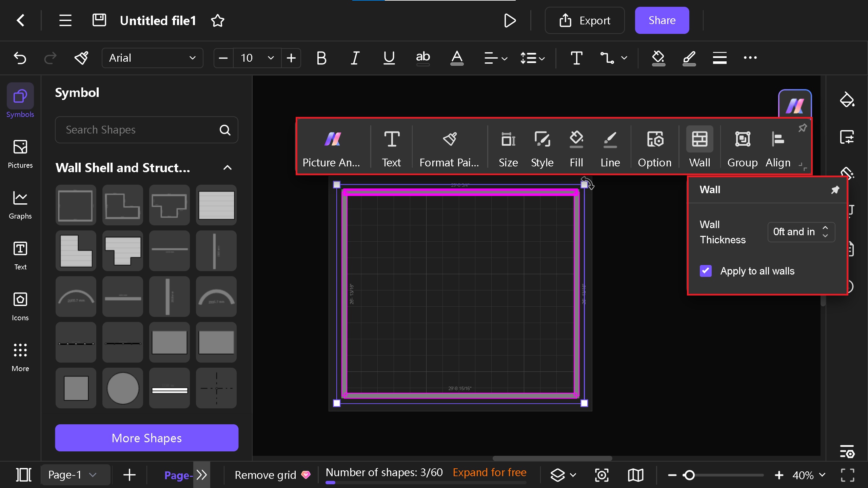Activate the format painter in top toolbar
This screenshot has height=488, width=868.
[x=81, y=58]
